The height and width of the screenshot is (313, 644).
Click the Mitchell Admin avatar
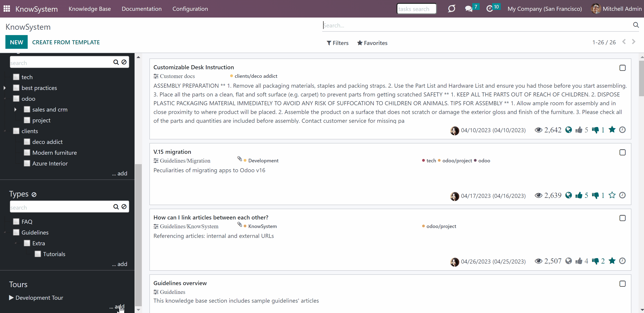coord(596,9)
